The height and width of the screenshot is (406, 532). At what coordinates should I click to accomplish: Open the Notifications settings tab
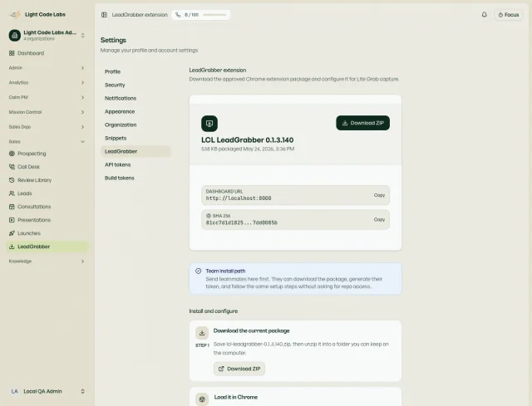135,98
